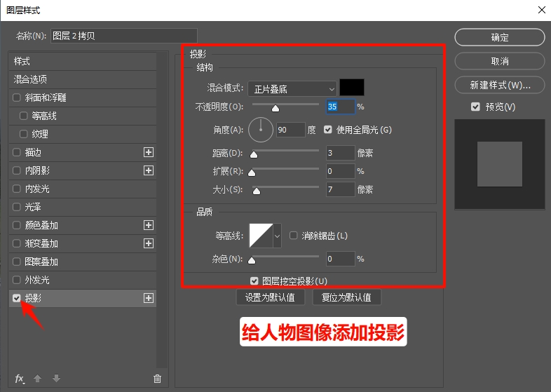Click the plus icon beside 颜色叠加

pyautogui.click(x=149, y=225)
